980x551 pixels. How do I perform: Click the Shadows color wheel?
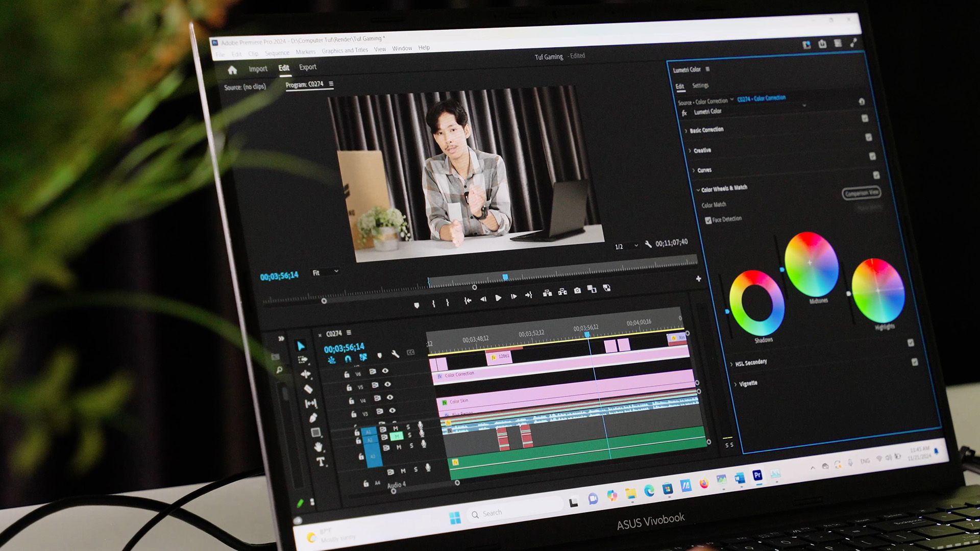pyautogui.click(x=756, y=303)
